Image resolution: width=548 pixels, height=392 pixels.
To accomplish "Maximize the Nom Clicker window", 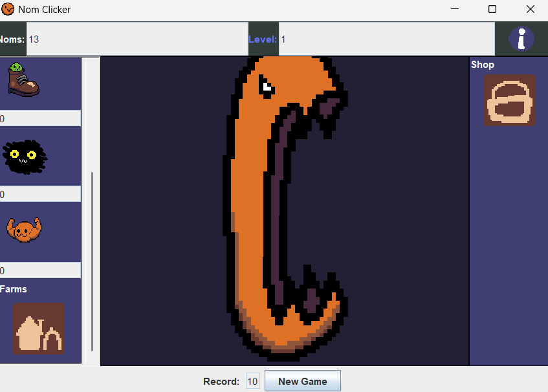I will (x=492, y=9).
